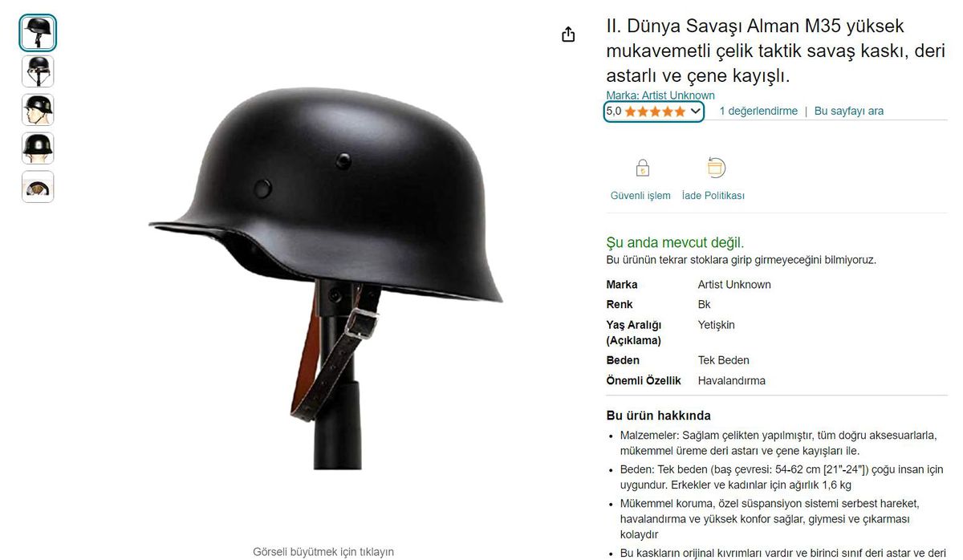This screenshot has width=963, height=560.
Task: Select the helmet interior liner thumbnail
Action: click(x=38, y=187)
